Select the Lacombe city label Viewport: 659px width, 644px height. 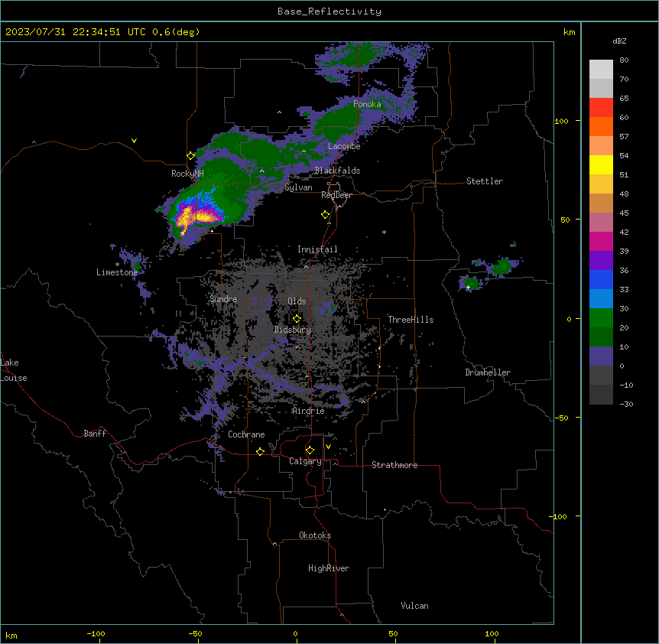(x=344, y=146)
